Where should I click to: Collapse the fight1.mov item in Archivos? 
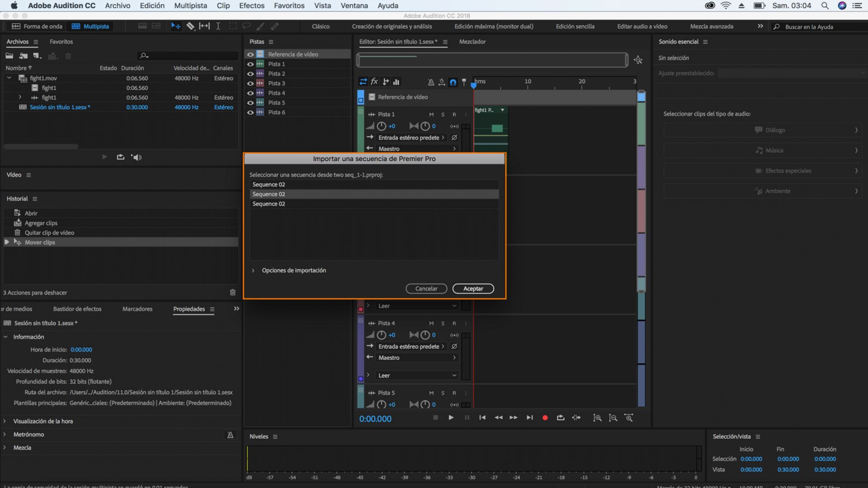9,78
